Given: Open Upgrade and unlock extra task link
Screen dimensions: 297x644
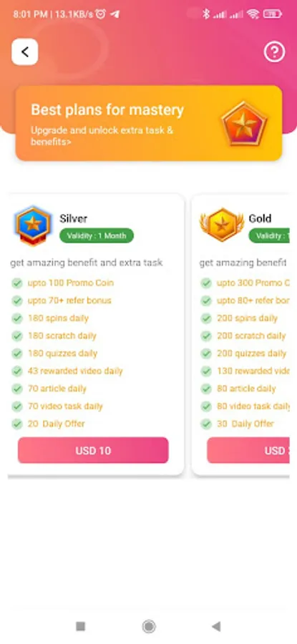Looking at the screenshot, I should (x=102, y=137).
